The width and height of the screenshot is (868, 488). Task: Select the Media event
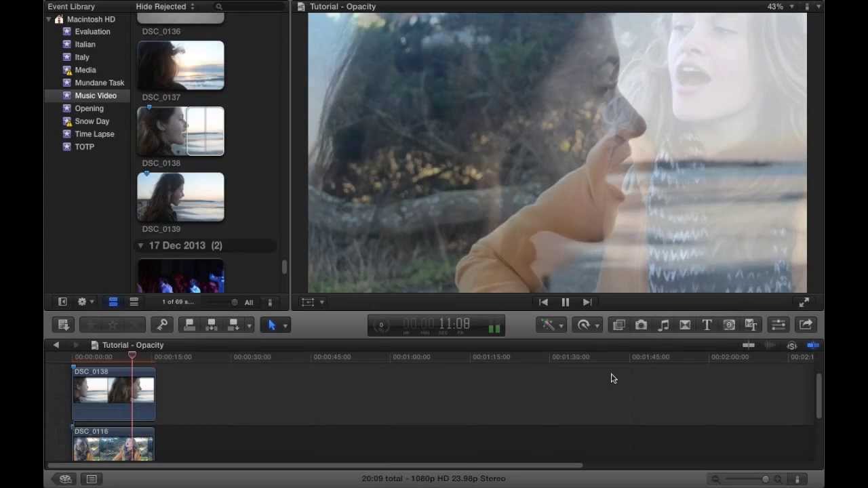point(85,70)
